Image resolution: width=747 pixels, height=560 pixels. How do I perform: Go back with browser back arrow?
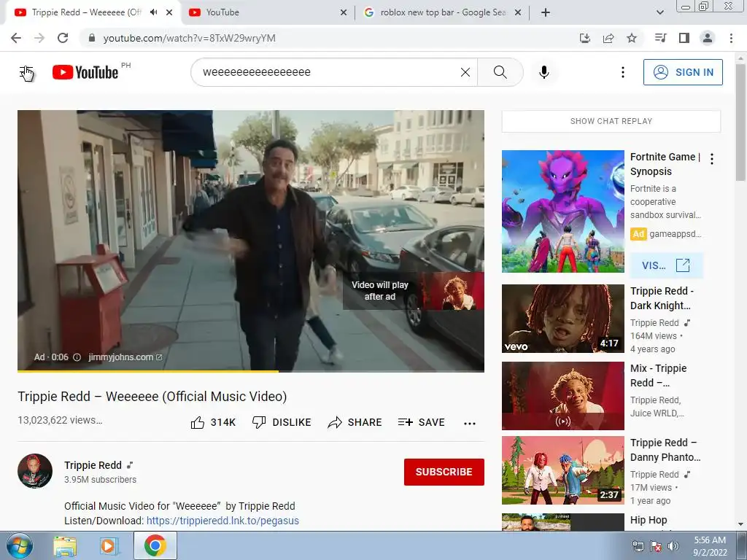[x=16, y=38]
